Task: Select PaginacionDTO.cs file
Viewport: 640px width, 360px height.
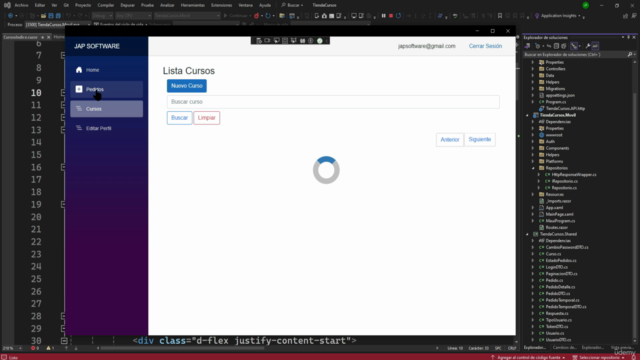Action: coord(561,274)
